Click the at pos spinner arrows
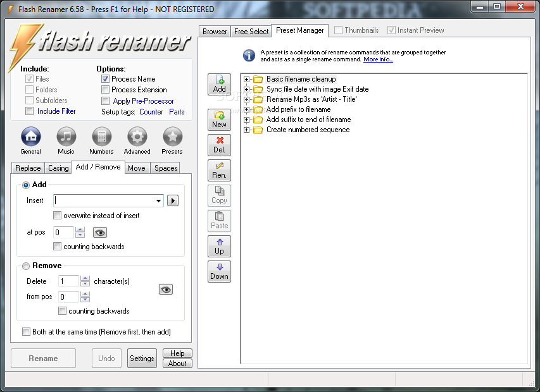Viewport: 540px width, 392px height. [80, 233]
